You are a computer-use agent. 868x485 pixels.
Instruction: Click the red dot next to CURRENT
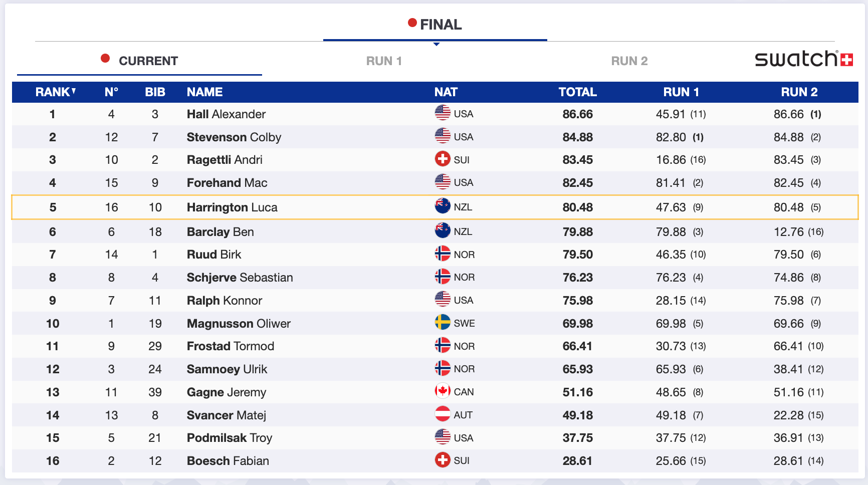[105, 59]
